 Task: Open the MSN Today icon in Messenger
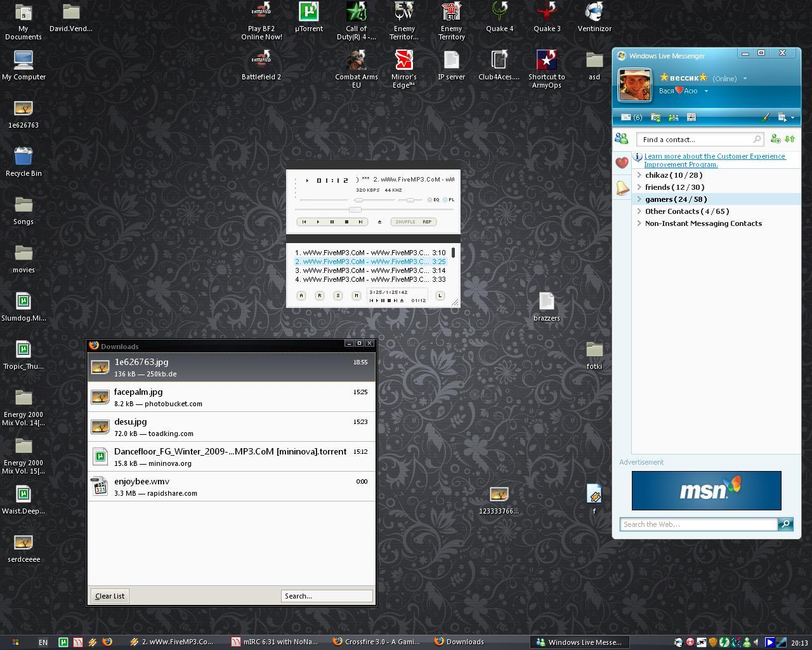(691, 117)
